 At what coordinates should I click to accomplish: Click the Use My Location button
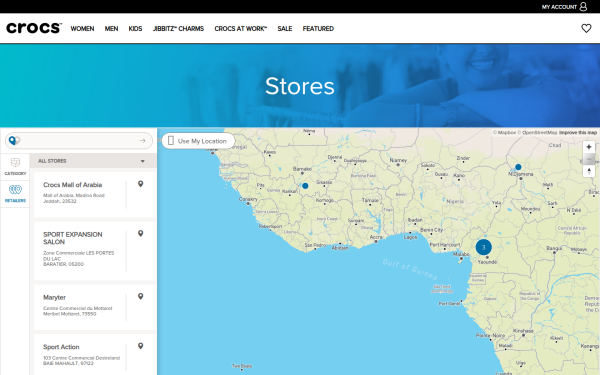coord(198,141)
